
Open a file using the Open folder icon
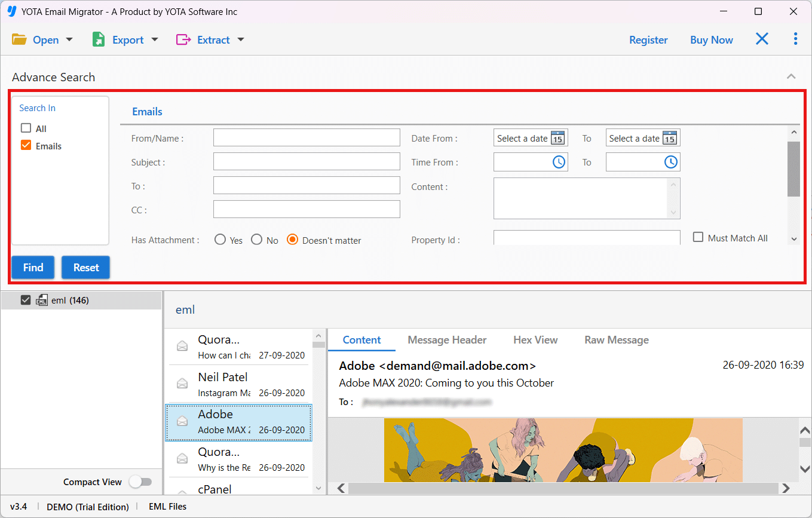coord(20,39)
